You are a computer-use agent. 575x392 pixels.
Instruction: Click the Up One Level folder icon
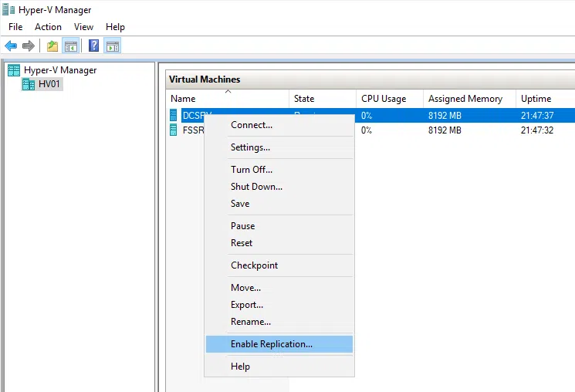pyautogui.click(x=52, y=46)
